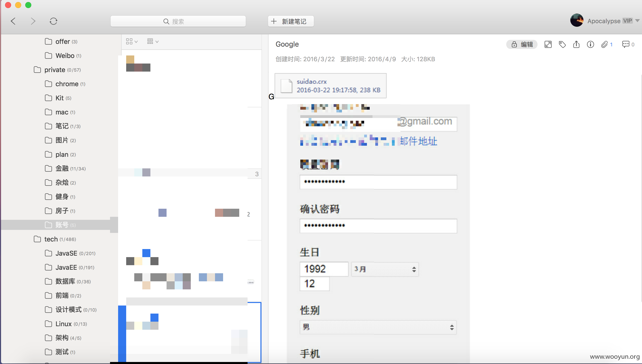This screenshot has width=642, height=364.
Task: Click the 编辑 lock edit button
Action: pos(522,45)
